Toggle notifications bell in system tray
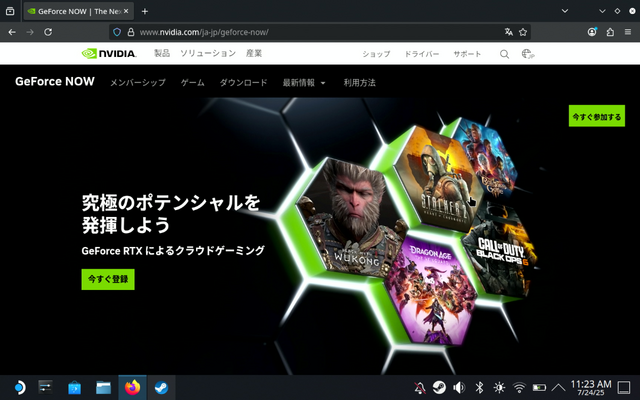The image size is (640, 400). point(420,387)
